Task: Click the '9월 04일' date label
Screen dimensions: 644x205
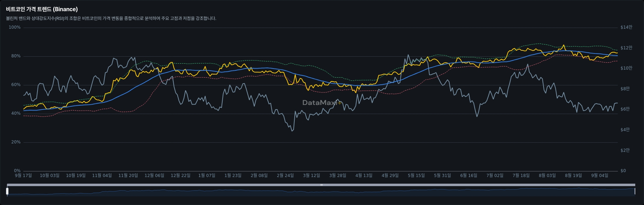Action: pyautogui.click(x=600, y=176)
